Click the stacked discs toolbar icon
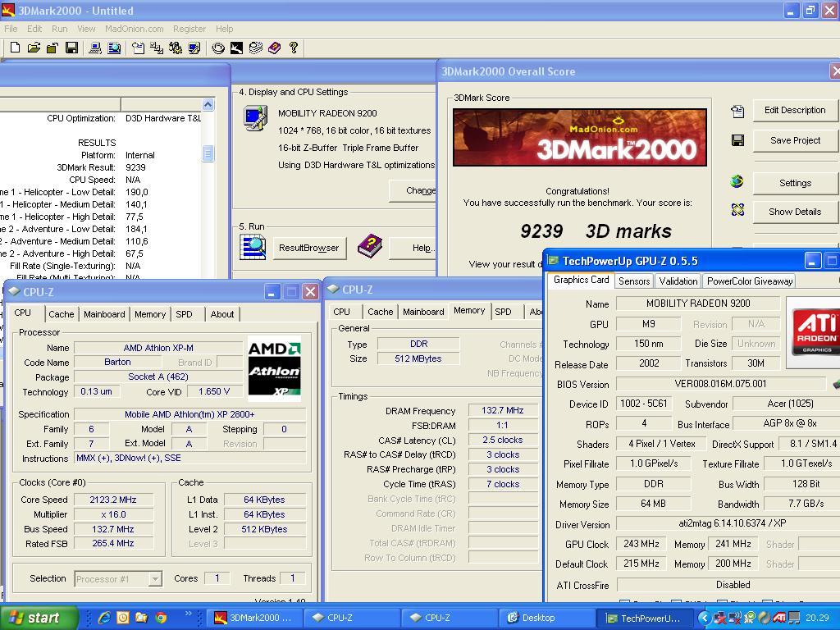The width and height of the screenshot is (840, 630). pos(256,48)
